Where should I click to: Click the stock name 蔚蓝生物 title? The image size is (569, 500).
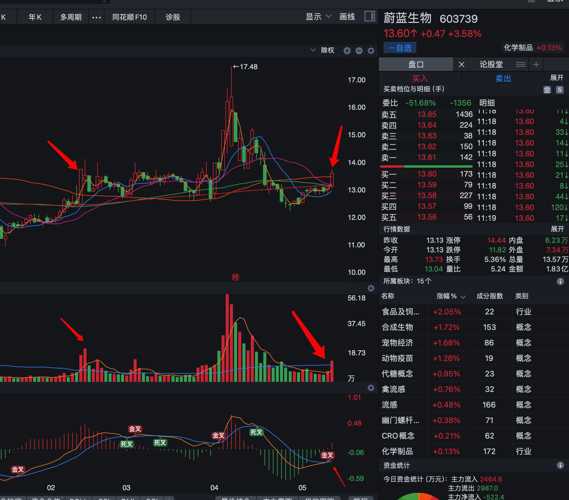[408, 18]
